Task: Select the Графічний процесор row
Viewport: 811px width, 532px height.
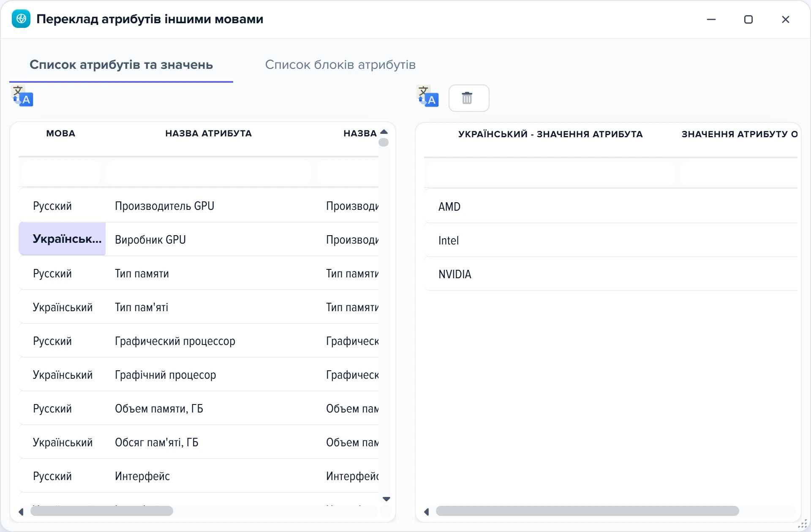Action: 199,375
